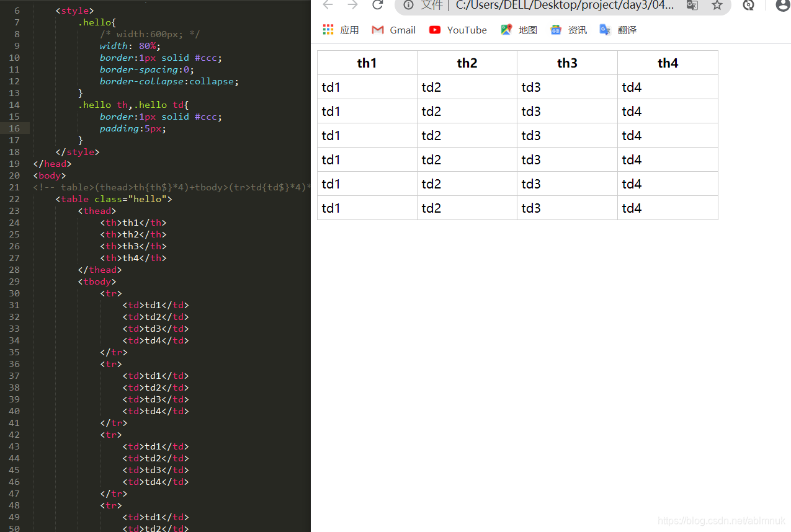Screen dimensions: 791x532
Task: Go back with the browser back arrow
Action: [x=328, y=5]
